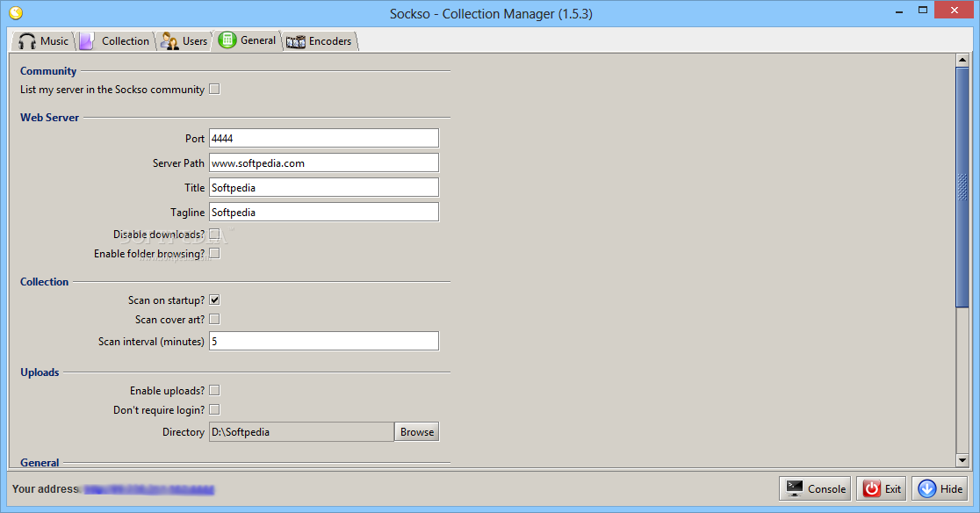Select the General tab
The width and height of the screenshot is (980, 513).
pyautogui.click(x=248, y=40)
